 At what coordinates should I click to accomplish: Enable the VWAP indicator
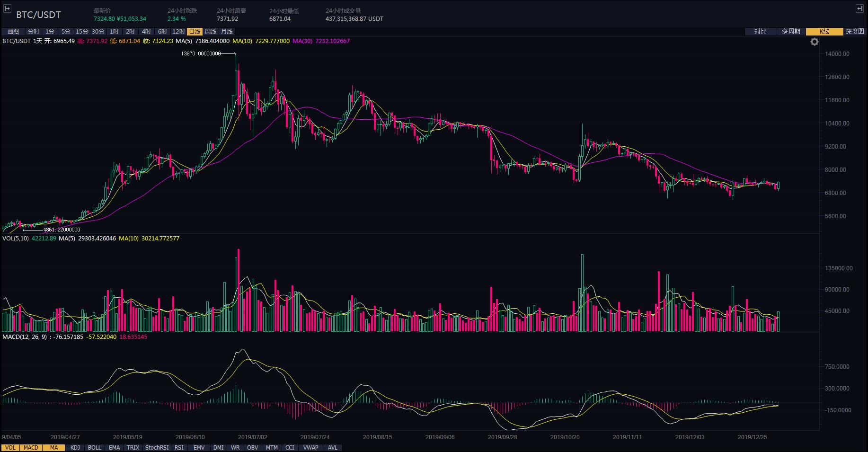pyautogui.click(x=310, y=448)
